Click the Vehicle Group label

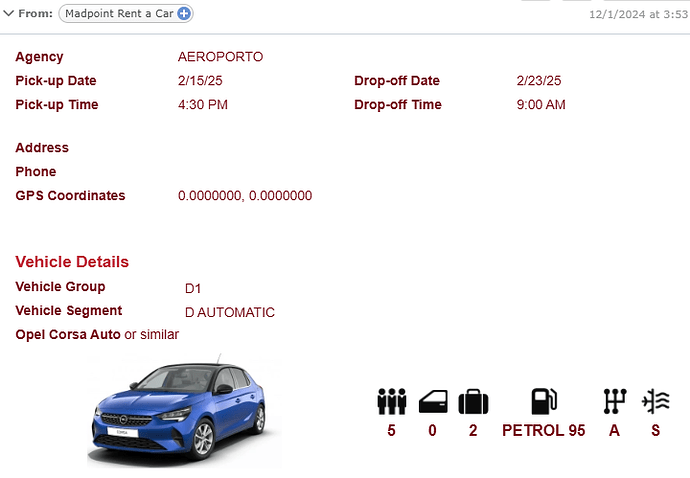(60, 287)
